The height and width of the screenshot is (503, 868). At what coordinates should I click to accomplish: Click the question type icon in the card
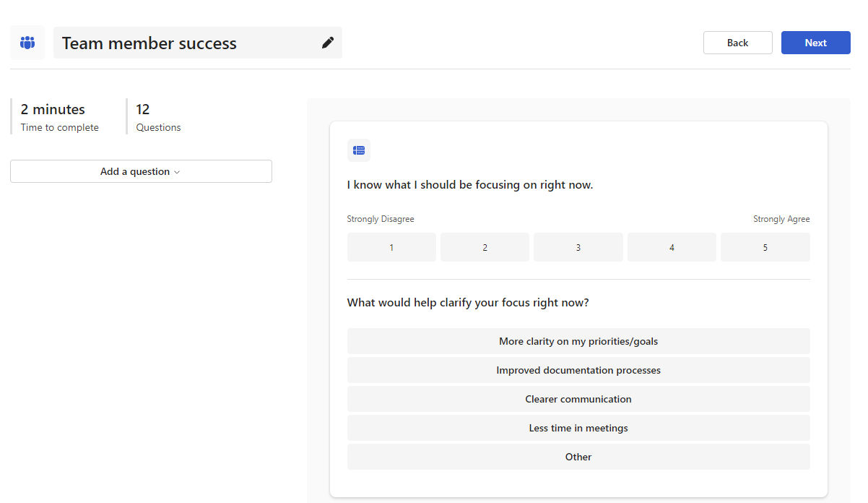click(x=359, y=150)
